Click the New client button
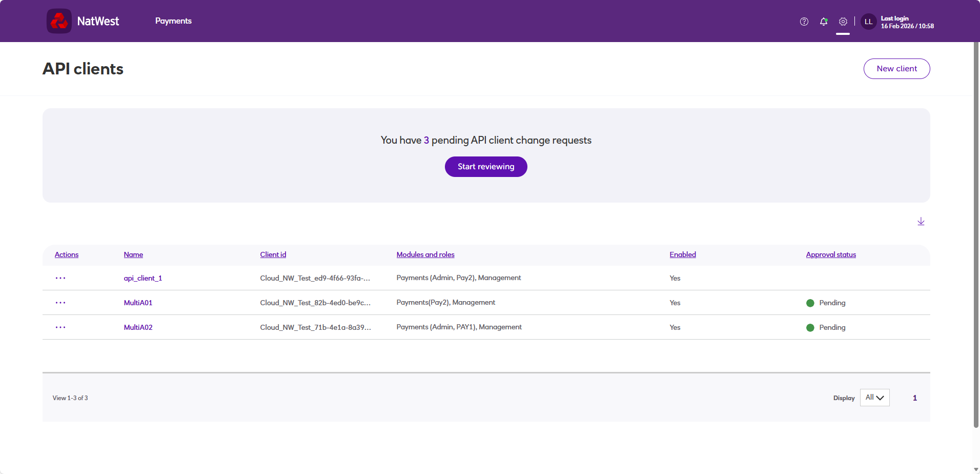Viewport: 980px width, 474px height. 897,69
